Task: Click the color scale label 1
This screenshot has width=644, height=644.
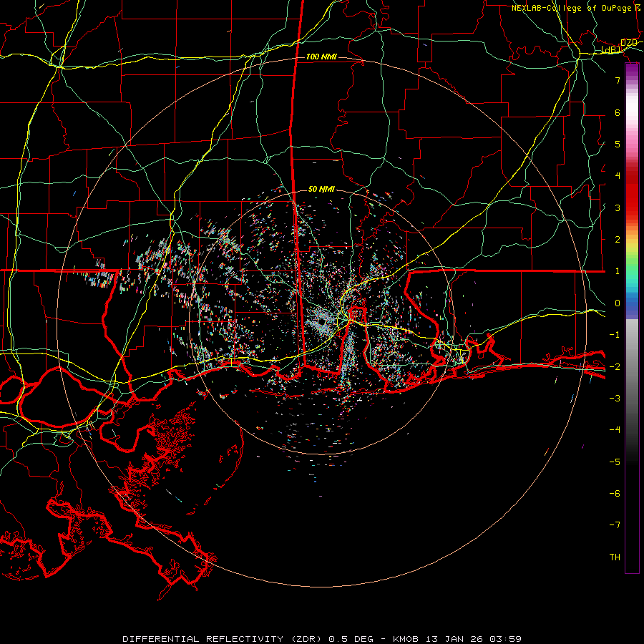Action: (x=618, y=271)
